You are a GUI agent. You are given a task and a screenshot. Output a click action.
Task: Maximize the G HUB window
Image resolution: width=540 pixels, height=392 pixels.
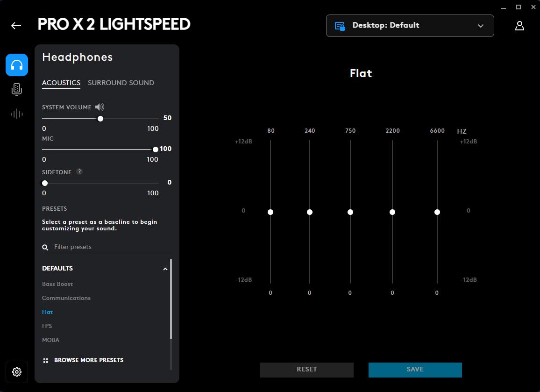[519, 7]
